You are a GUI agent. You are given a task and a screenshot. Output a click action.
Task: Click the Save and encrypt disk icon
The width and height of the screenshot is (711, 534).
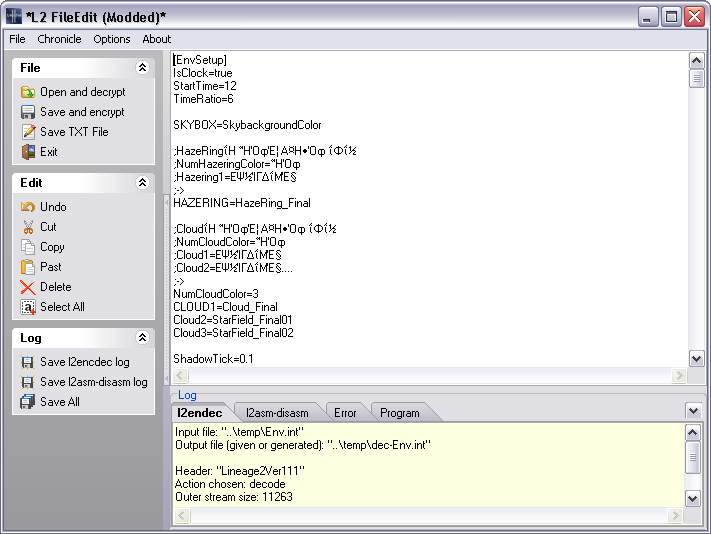pyautogui.click(x=28, y=112)
